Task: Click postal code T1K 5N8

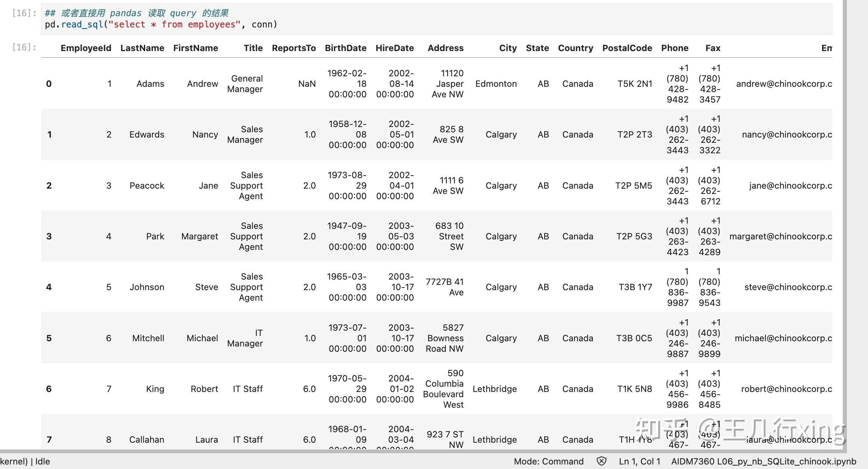Action: (634, 389)
